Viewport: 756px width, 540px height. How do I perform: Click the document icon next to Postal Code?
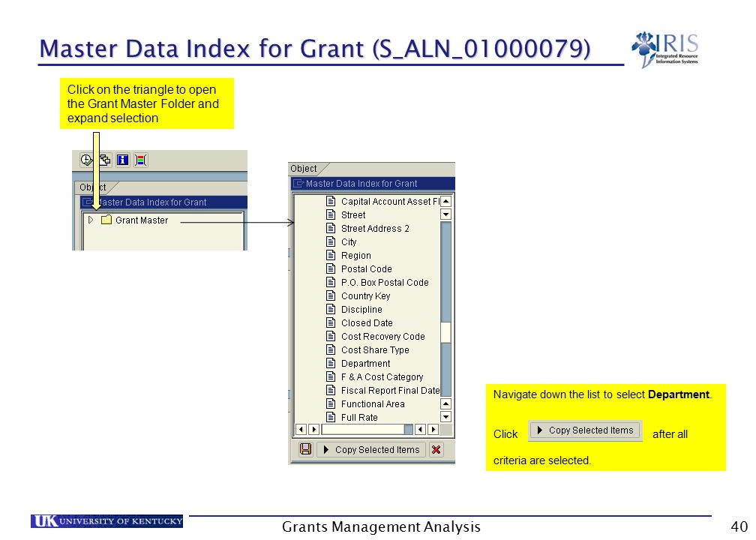click(x=331, y=268)
